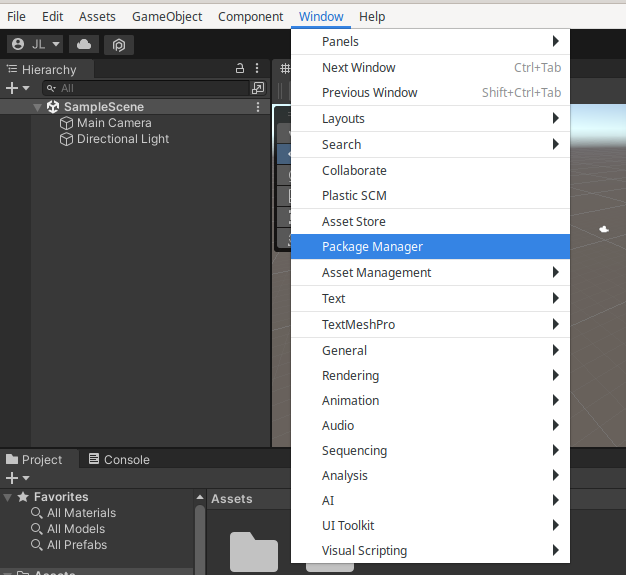The width and height of the screenshot is (626, 575).
Task: Click the Hierarchy search input field
Action: [x=150, y=88]
